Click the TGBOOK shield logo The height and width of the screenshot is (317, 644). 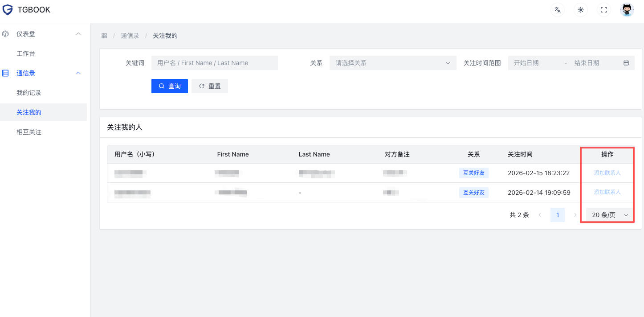pyautogui.click(x=8, y=10)
